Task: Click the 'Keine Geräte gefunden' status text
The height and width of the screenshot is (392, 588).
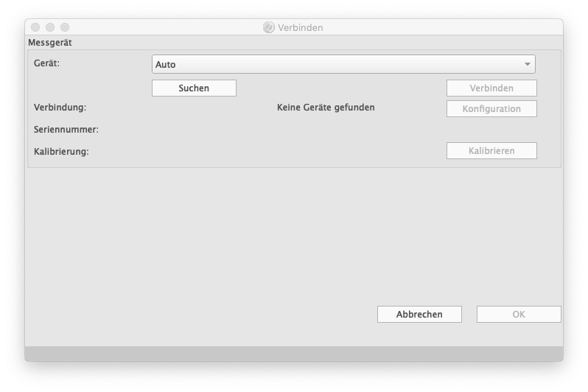Action: (326, 108)
